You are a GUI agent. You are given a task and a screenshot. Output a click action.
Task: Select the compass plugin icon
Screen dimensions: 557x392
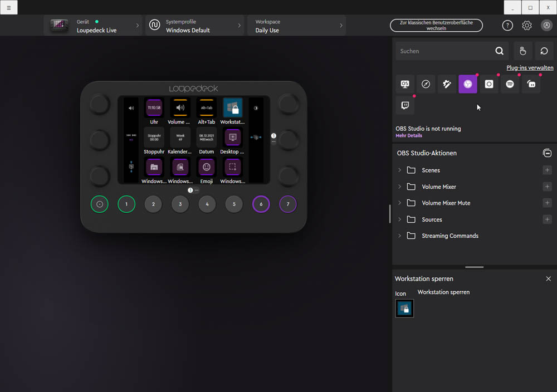pyautogui.click(x=426, y=84)
